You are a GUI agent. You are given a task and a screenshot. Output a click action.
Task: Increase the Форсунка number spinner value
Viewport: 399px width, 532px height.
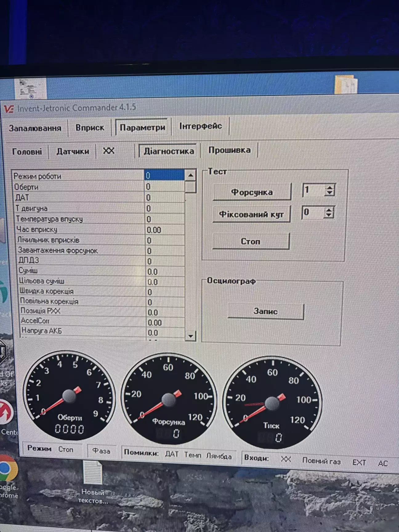(x=330, y=187)
